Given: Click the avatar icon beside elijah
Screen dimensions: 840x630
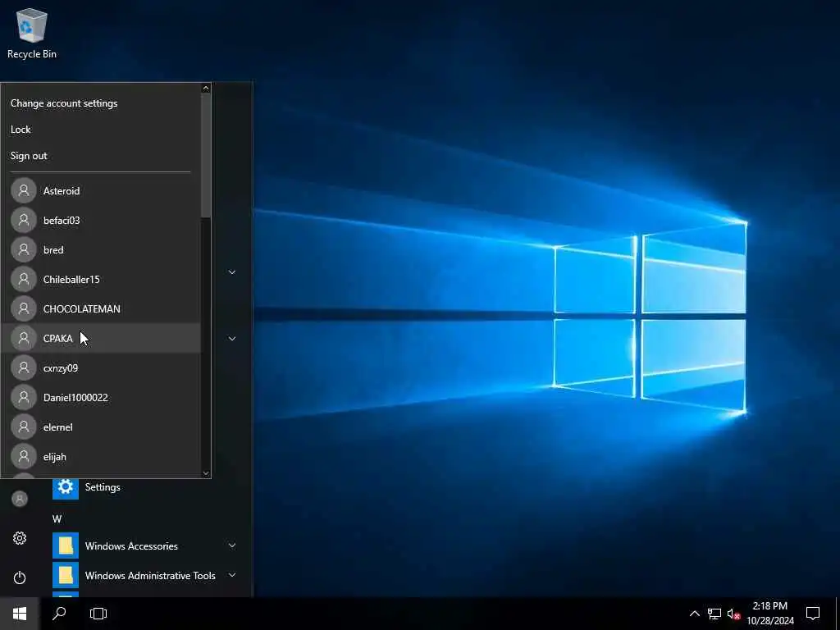Looking at the screenshot, I should (x=24, y=456).
